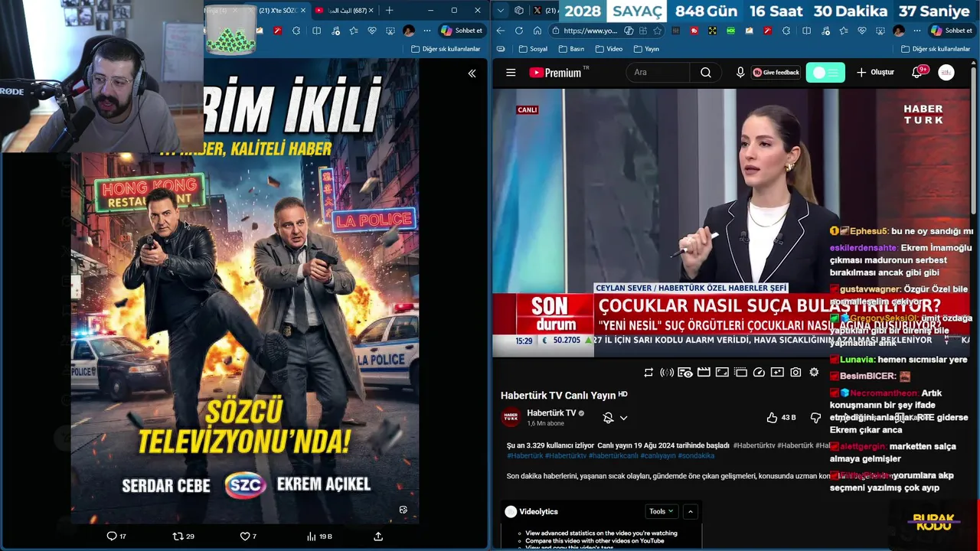Toggle Habertürk TV notification bell
980x551 pixels.
click(x=608, y=418)
